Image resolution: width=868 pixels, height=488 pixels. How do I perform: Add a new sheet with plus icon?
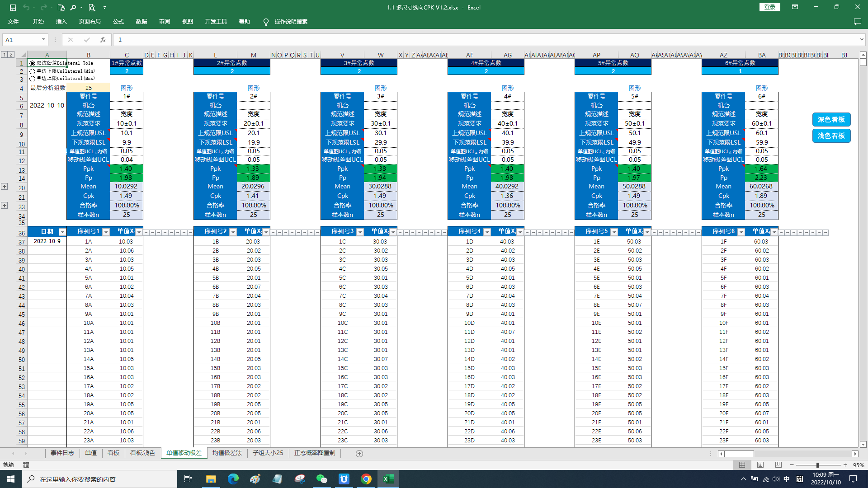click(359, 454)
